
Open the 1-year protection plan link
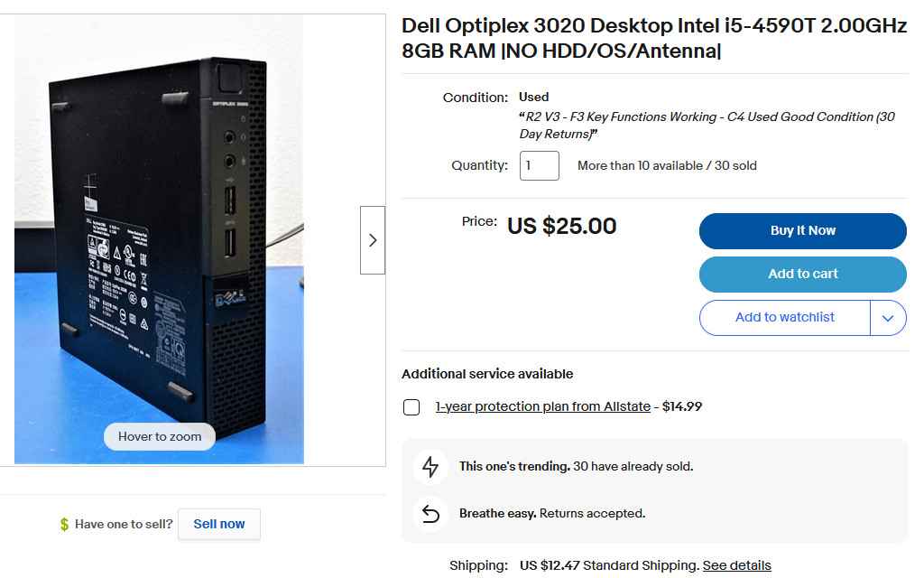click(x=542, y=407)
